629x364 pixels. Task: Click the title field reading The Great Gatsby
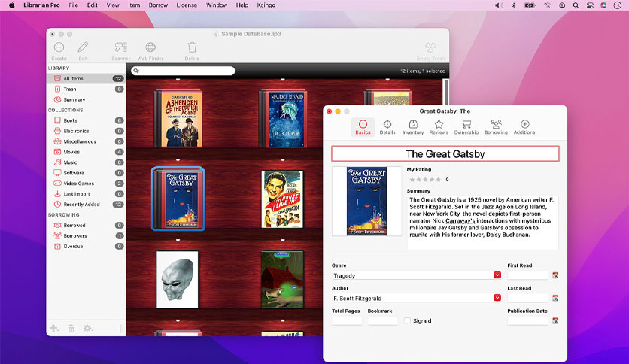tap(445, 154)
